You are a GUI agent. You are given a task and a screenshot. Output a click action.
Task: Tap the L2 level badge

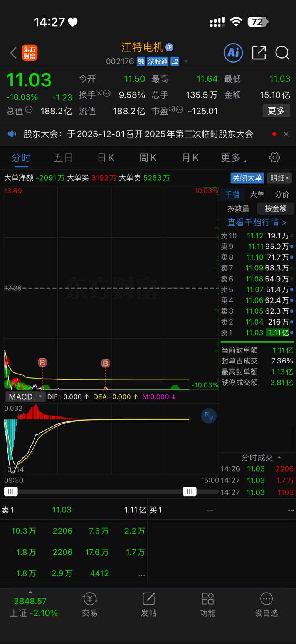pyautogui.click(x=175, y=61)
